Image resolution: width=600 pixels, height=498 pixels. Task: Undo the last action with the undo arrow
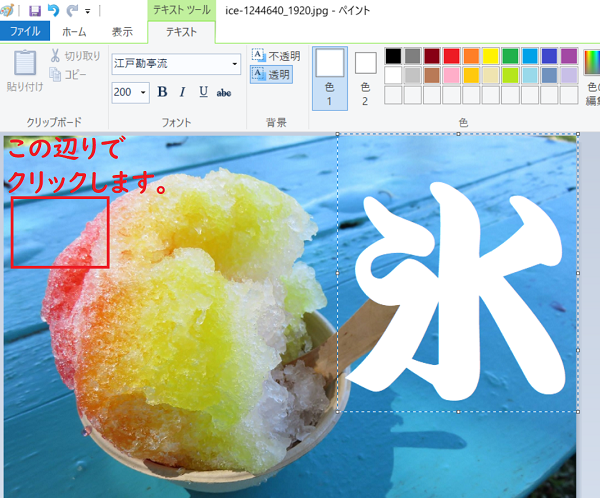point(54,10)
